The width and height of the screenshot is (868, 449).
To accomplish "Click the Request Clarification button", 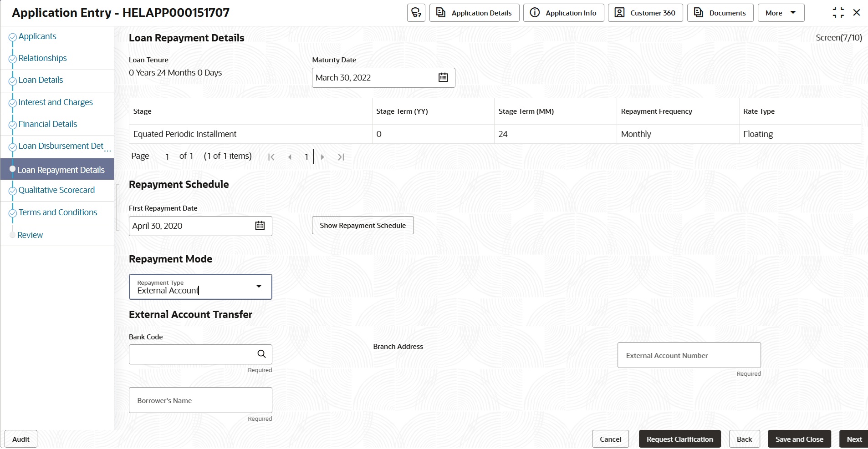I will tap(679, 439).
